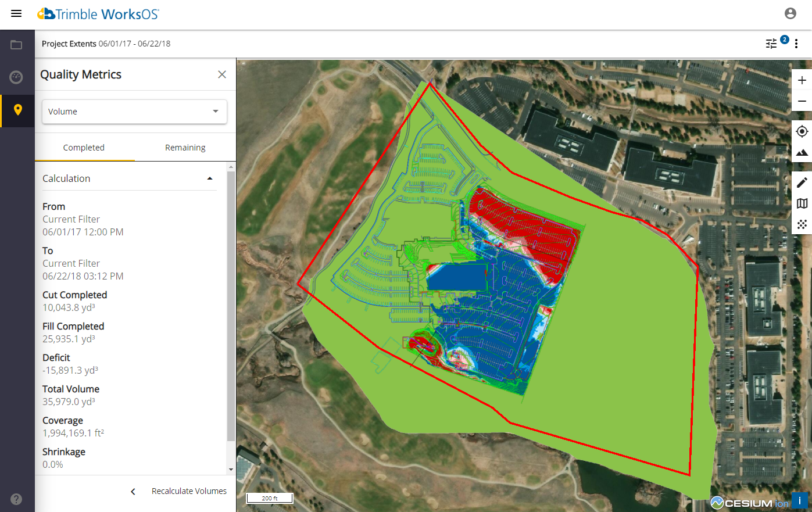The width and height of the screenshot is (812, 512).
Task: Open the help question mark icon
Action: point(16,499)
